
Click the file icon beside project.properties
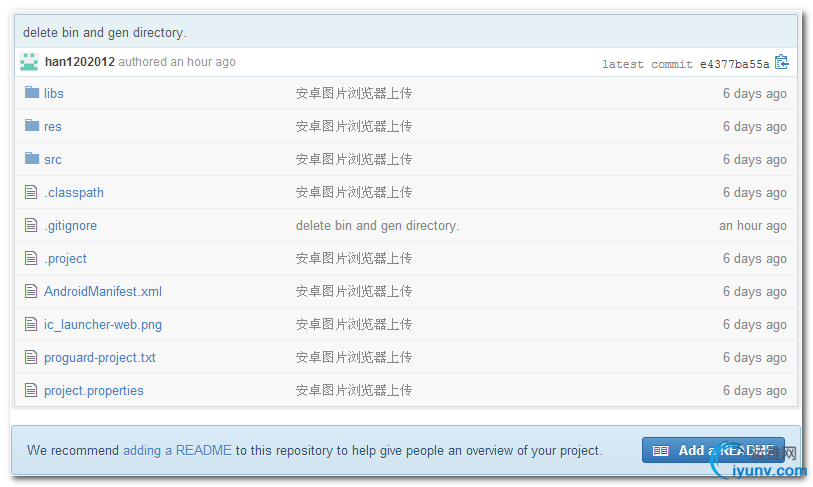click(31, 390)
